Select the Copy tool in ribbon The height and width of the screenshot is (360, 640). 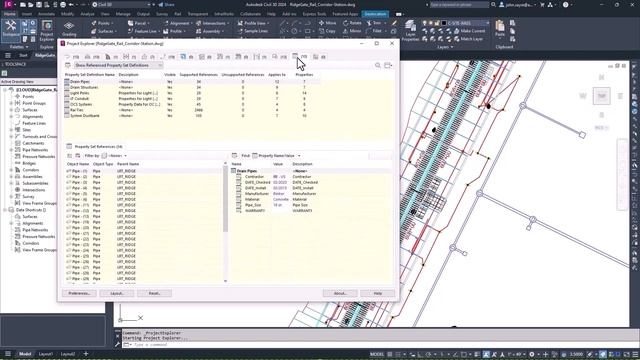click(x=327, y=31)
